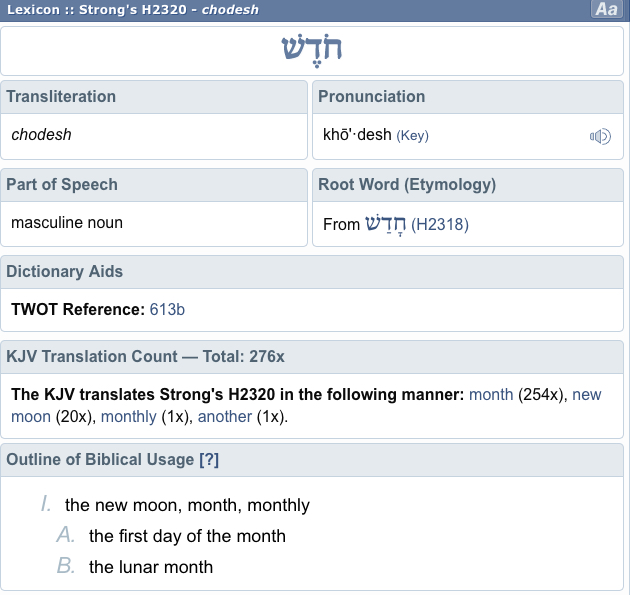Click the [?] help link for Biblical Usage

click(209, 459)
